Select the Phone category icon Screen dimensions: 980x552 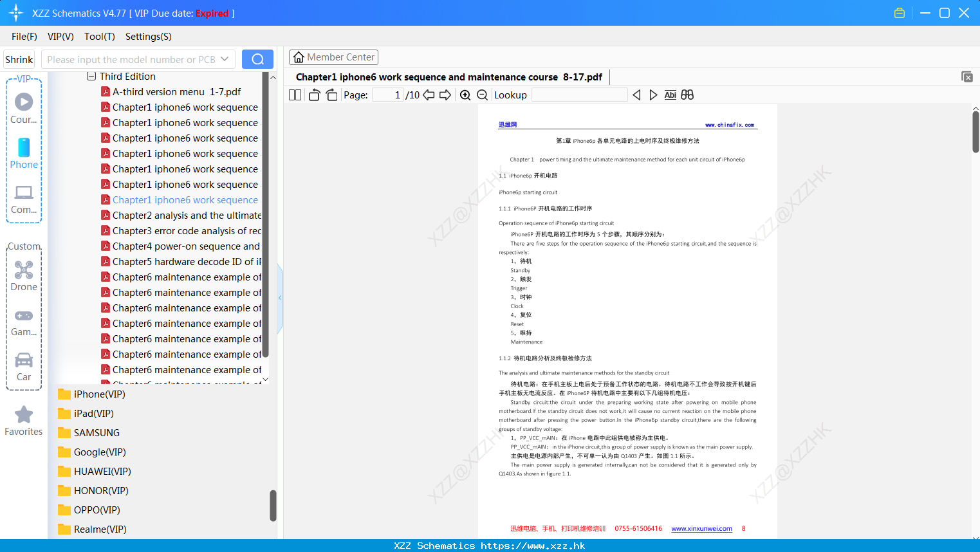click(24, 153)
